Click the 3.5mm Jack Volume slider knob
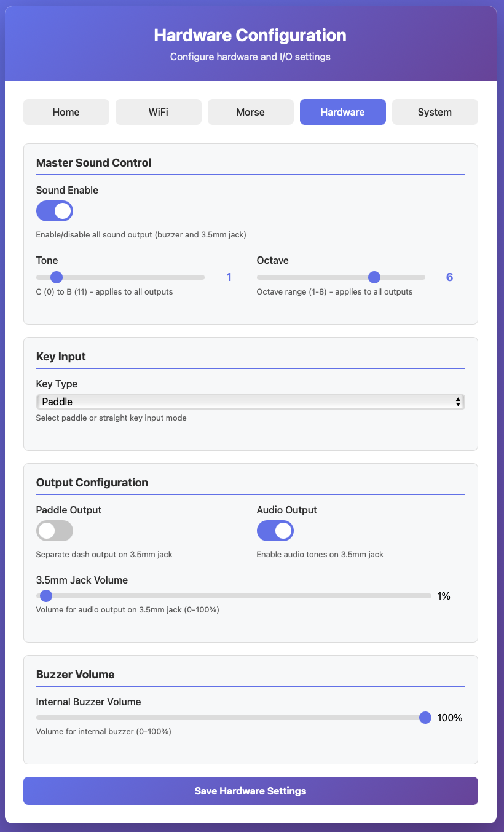504x832 pixels. click(x=45, y=596)
